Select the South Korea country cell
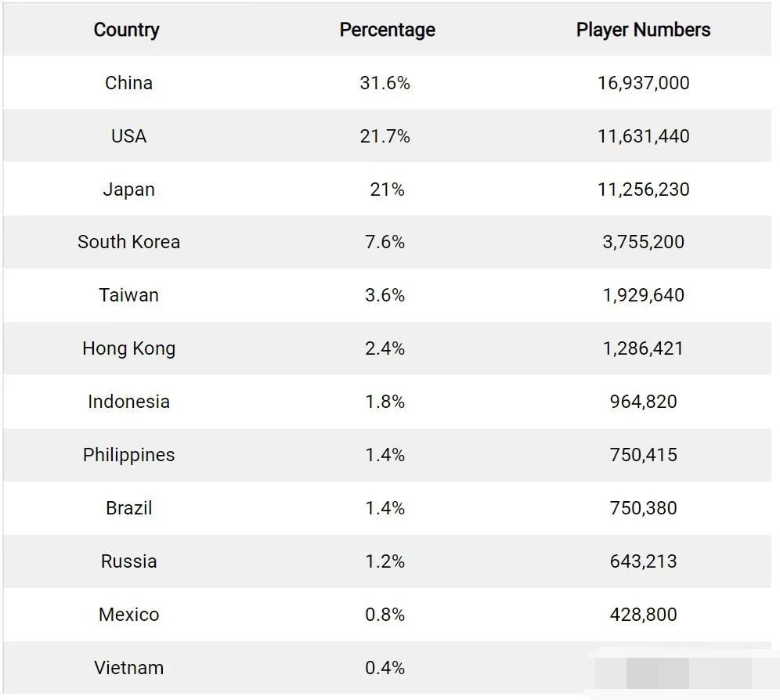The image size is (780, 700). tap(129, 242)
